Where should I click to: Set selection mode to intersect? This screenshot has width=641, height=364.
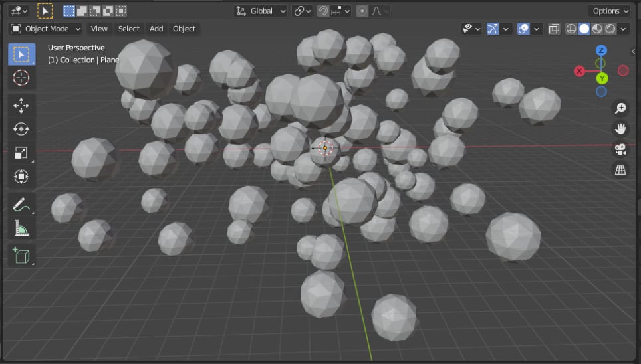pyautogui.click(x=121, y=11)
